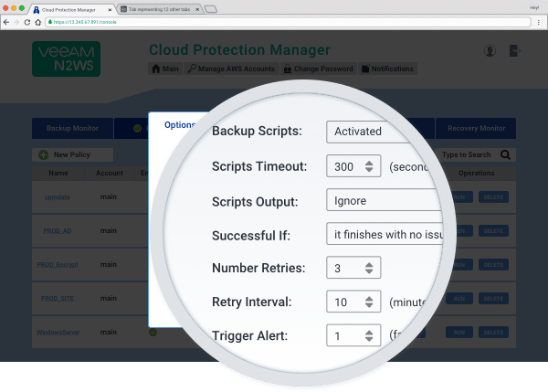
Task: Delete the PROD_Encrypt policy
Action: (493, 265)
